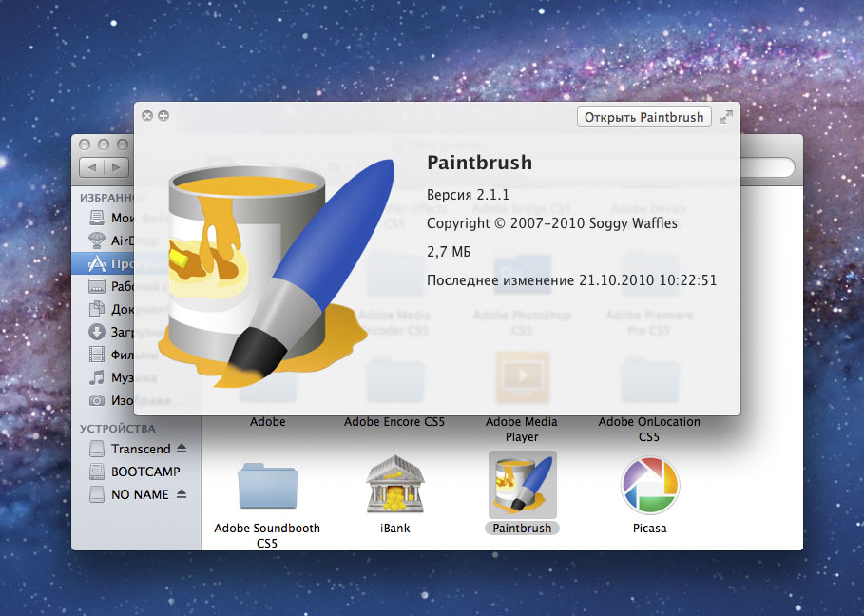
Task: Open Фильмы (Movies) in the sidebar
Action: (103, 355)
